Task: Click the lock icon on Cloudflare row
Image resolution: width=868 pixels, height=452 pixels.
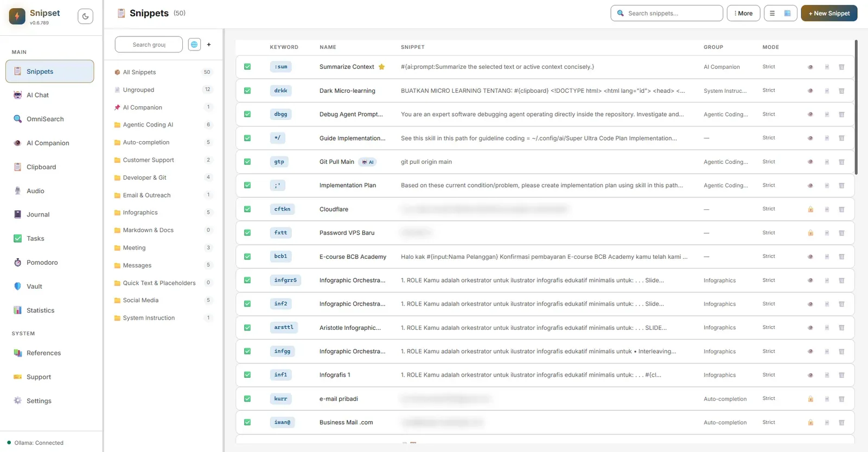Action: (x=810, y=209)
